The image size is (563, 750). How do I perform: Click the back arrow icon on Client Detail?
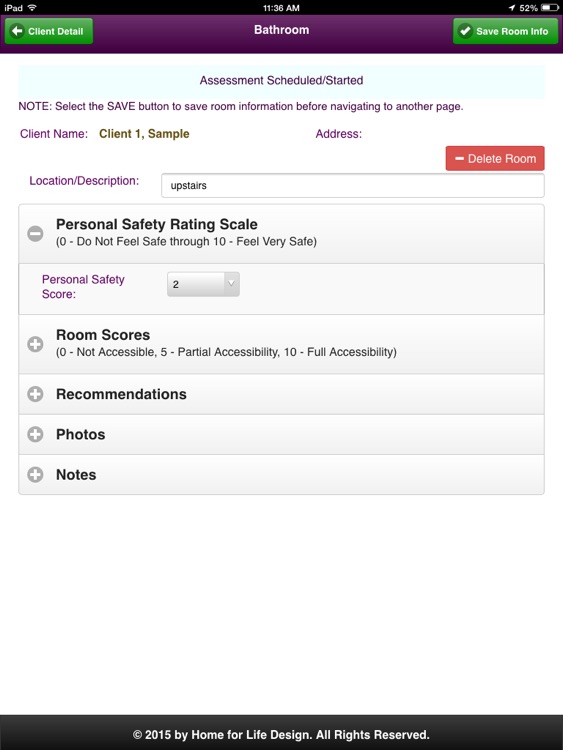[x=18, y=31]
